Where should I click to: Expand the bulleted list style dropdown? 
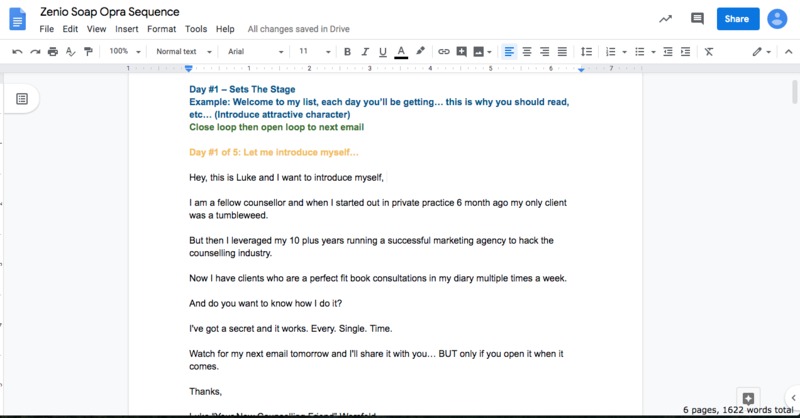coord(653,52)
